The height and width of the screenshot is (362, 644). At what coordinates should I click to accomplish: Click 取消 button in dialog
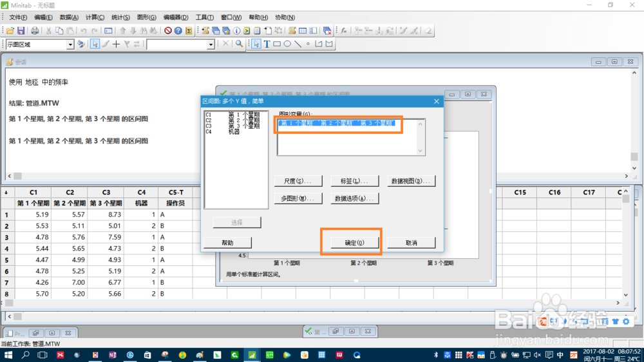[411, 243]
